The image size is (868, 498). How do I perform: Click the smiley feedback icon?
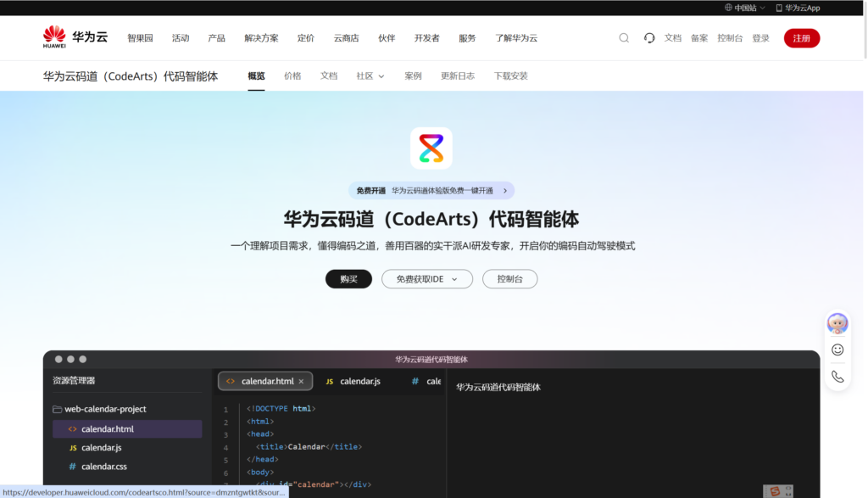(x=837, y=350)
